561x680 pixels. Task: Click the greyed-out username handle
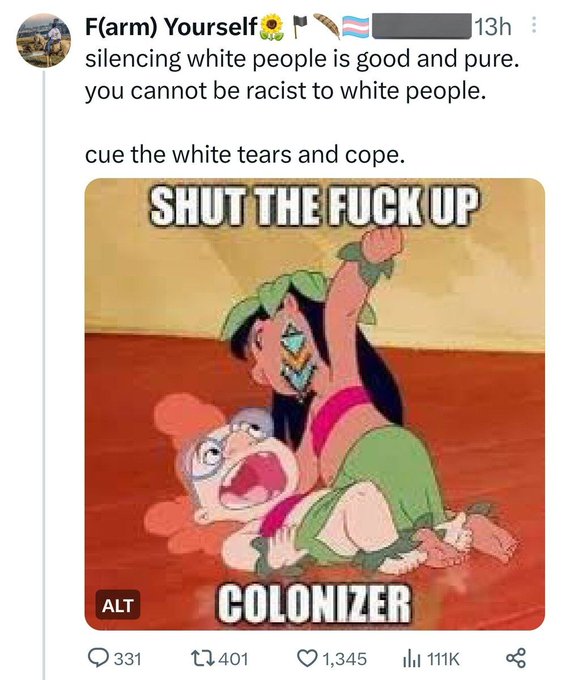pos(422,27)
